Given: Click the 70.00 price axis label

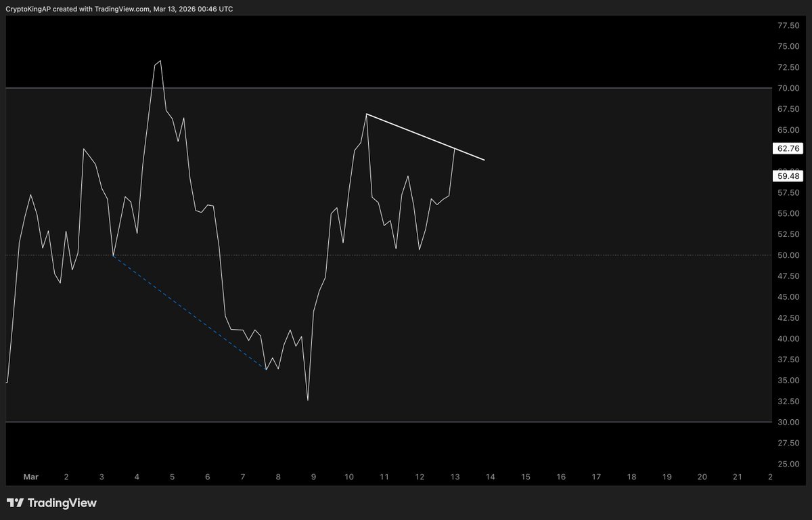Looking at the screenshot, I should pyautogui.click(x=788, y=88).
